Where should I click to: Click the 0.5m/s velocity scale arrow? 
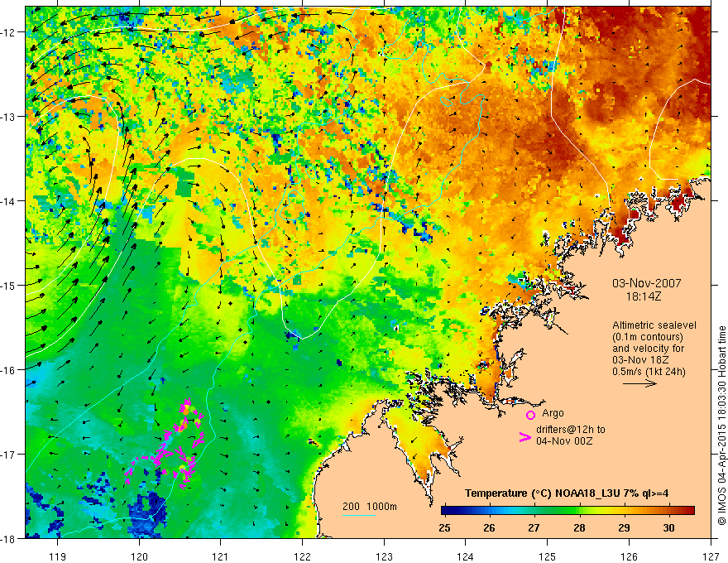pyautogui.click(x=639, y=383)
